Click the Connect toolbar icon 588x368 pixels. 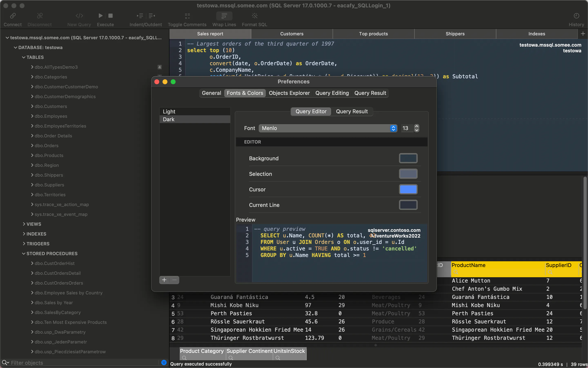pos(13,16)
